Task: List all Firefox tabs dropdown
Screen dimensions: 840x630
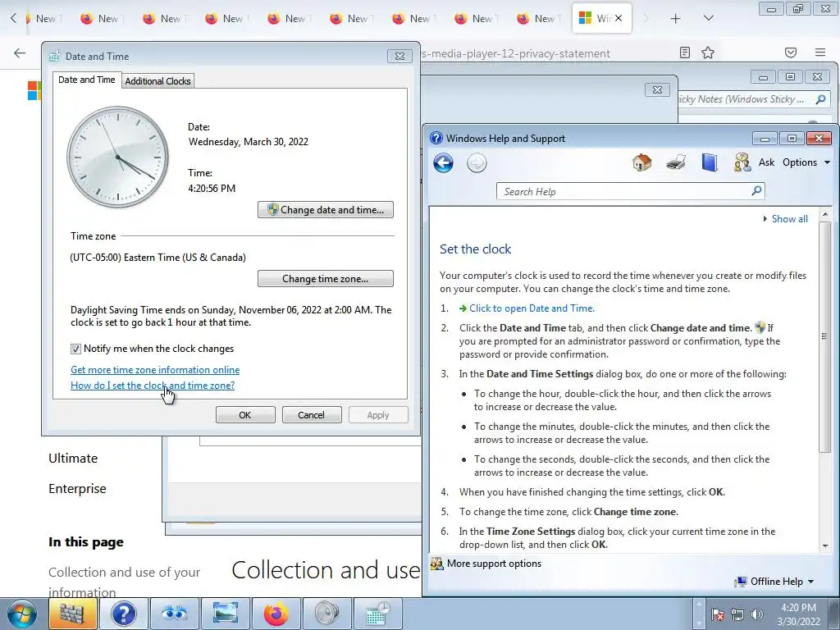Action: pyautogui.click(x=708, y=18)
